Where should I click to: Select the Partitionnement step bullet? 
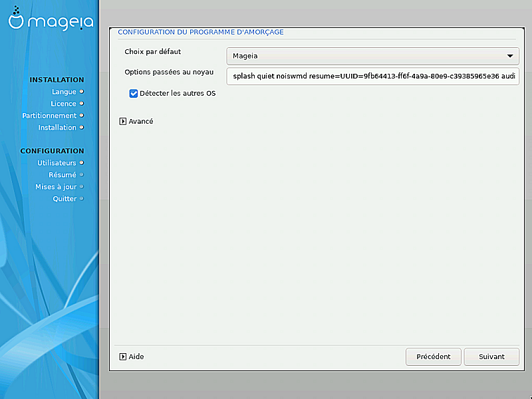point(82,116)
